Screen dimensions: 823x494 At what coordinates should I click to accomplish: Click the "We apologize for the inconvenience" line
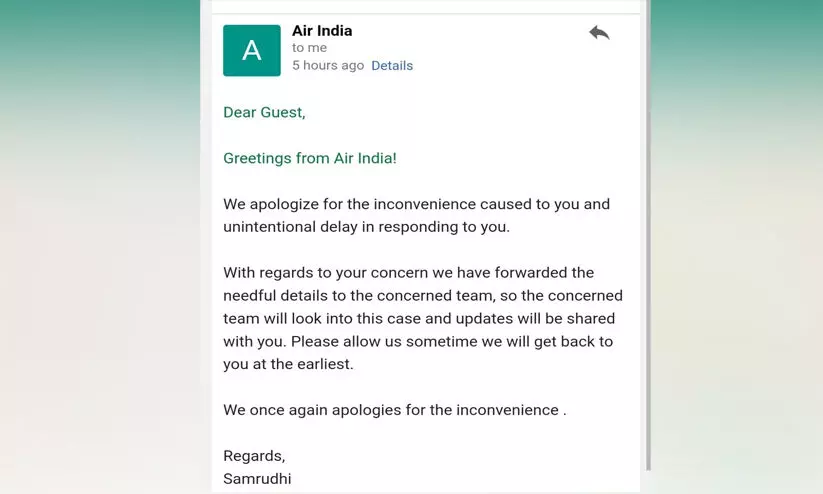pos(416,204)
